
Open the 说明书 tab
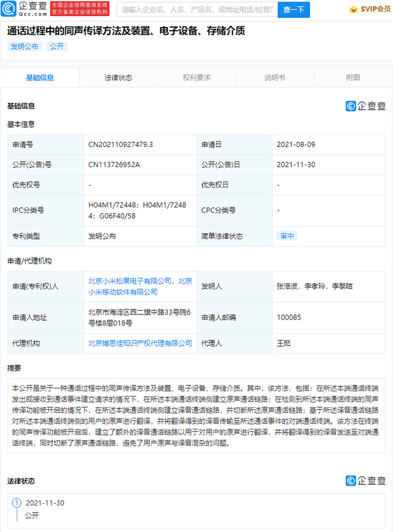274,78
